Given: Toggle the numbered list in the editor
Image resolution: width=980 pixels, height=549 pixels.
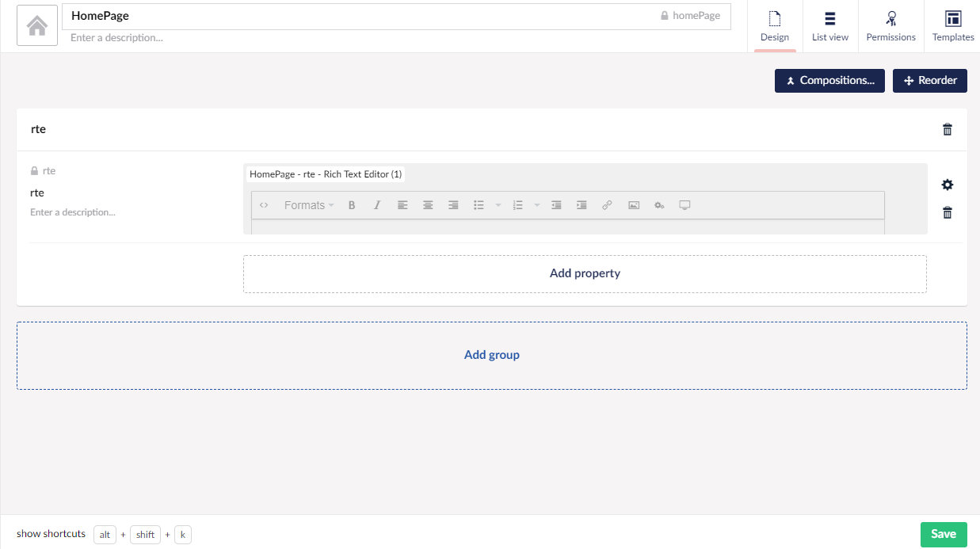Looking at the screenshot, I should [517, 204].
